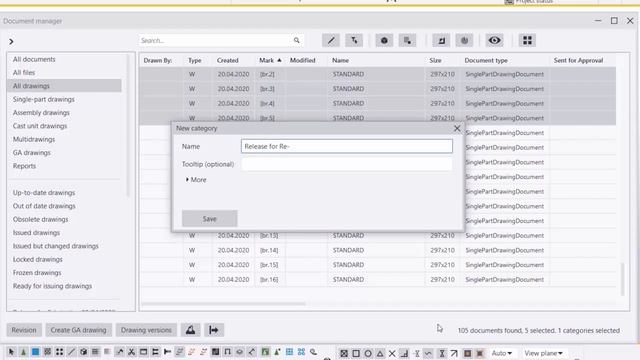This screenshot has height=360, width=640.
Task: Toggle the X snap icon
Action: [x=392, y=353]
